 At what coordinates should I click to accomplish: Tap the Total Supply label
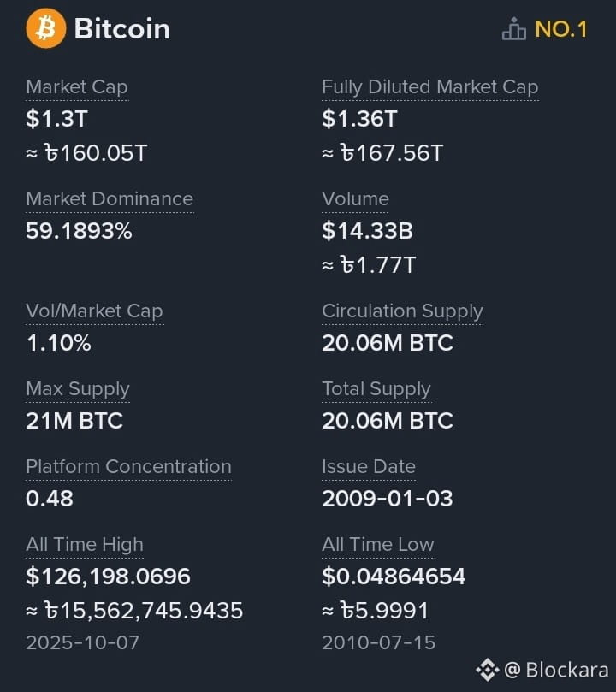pos(376,389)
